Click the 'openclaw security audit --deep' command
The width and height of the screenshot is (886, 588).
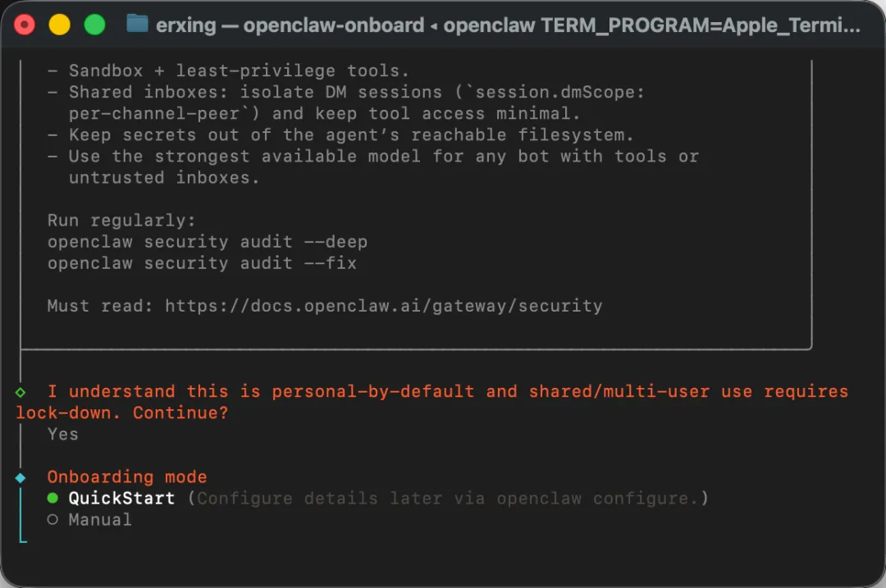[207, 242]
